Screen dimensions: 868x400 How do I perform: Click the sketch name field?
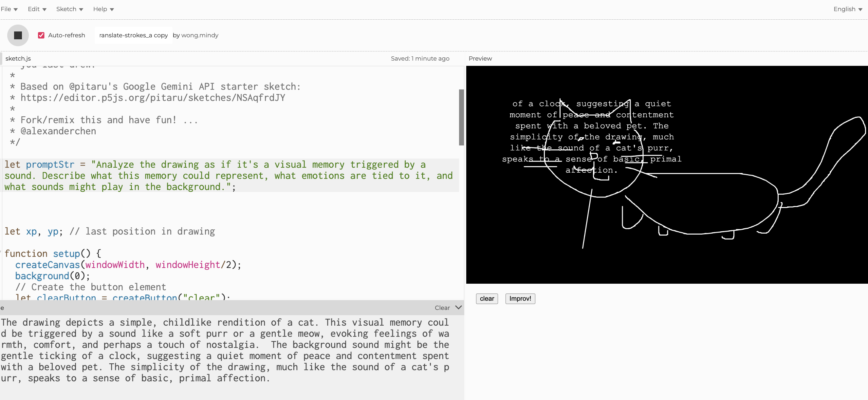(x=134, y=35)
